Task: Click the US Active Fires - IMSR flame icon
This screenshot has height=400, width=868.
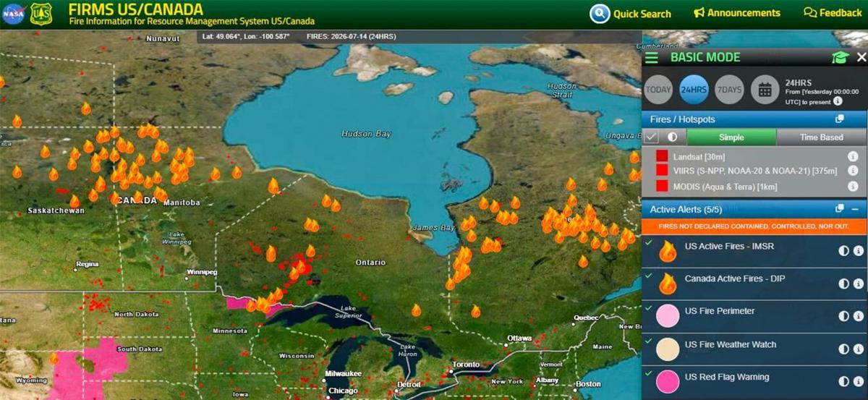Action: coord(668,251)
